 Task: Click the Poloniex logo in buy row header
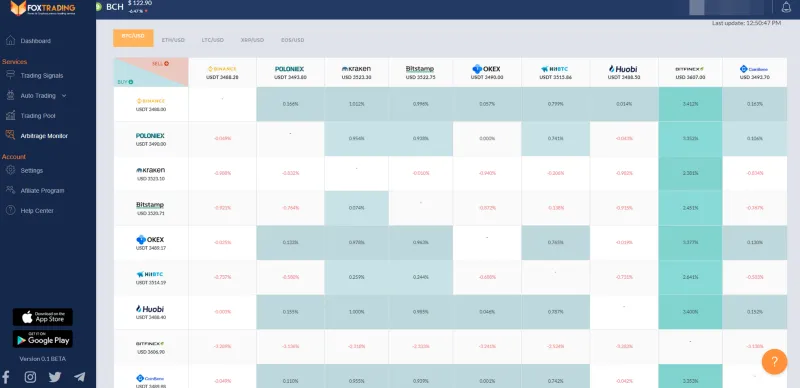151,136
